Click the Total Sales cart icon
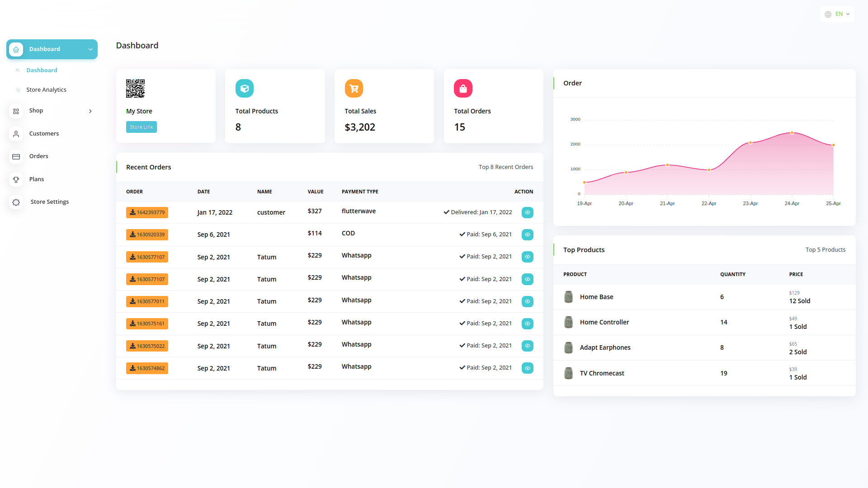868x488 pixels. [354, 89]
